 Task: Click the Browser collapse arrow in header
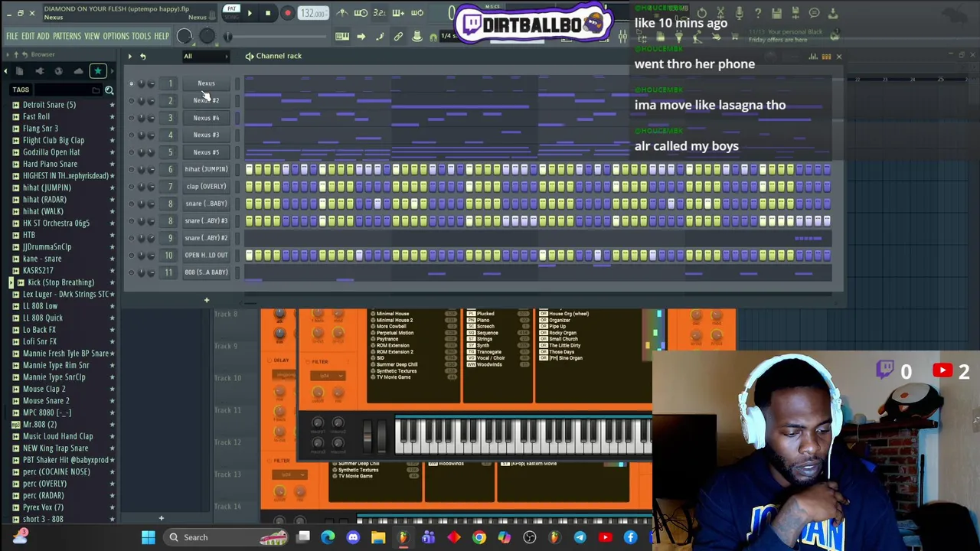click(x=6, y=54)
